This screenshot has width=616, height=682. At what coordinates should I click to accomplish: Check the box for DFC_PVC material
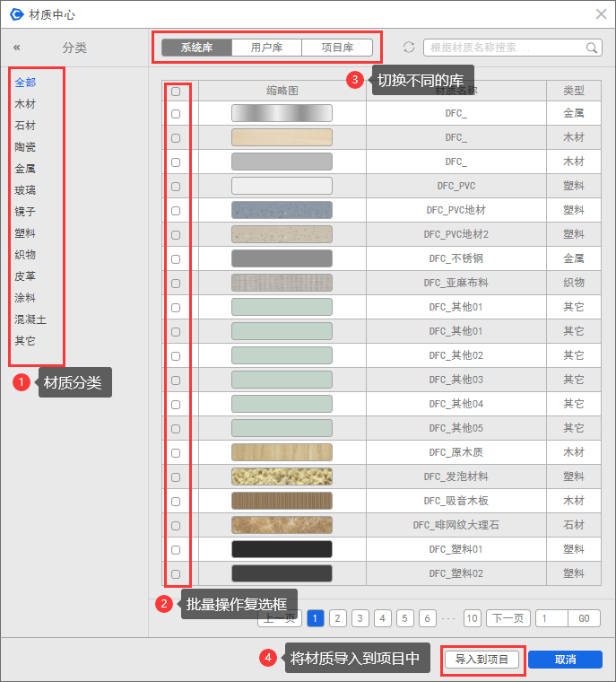pyautogui.click(x=176, y=187)
